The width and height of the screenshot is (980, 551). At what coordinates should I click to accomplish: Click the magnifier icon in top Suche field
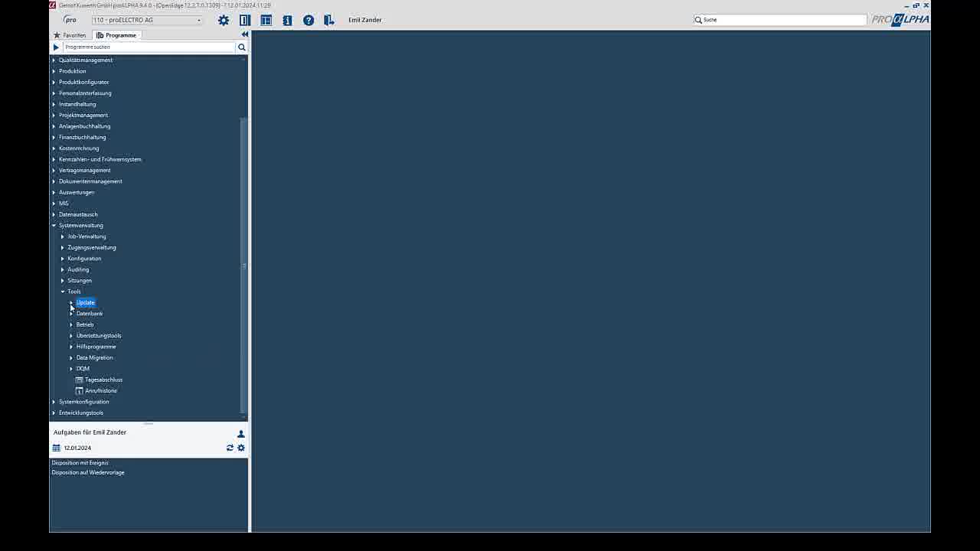tap(698, 20)
